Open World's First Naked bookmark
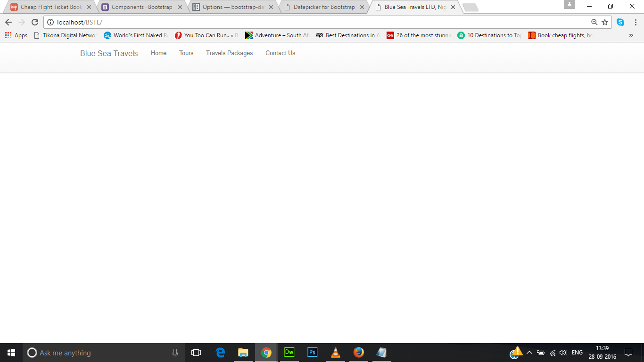Viewport: 644px width, 362px height. click(x=136, y=35)
